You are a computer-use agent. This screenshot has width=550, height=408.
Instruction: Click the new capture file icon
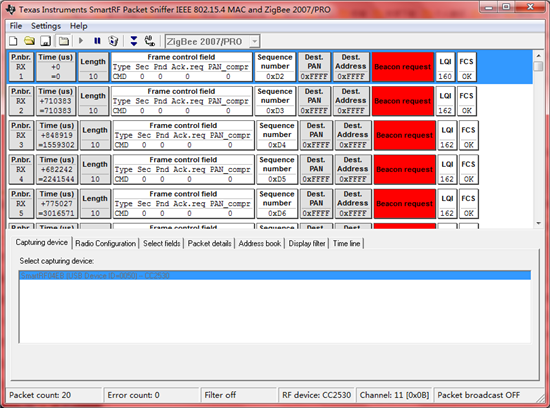tap(13, 41)
